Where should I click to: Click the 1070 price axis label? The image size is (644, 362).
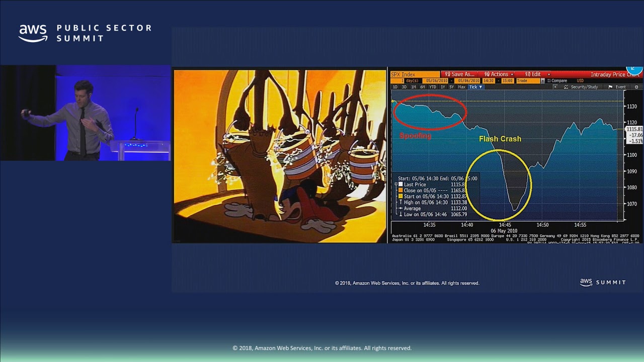click(x=631, y=204)
